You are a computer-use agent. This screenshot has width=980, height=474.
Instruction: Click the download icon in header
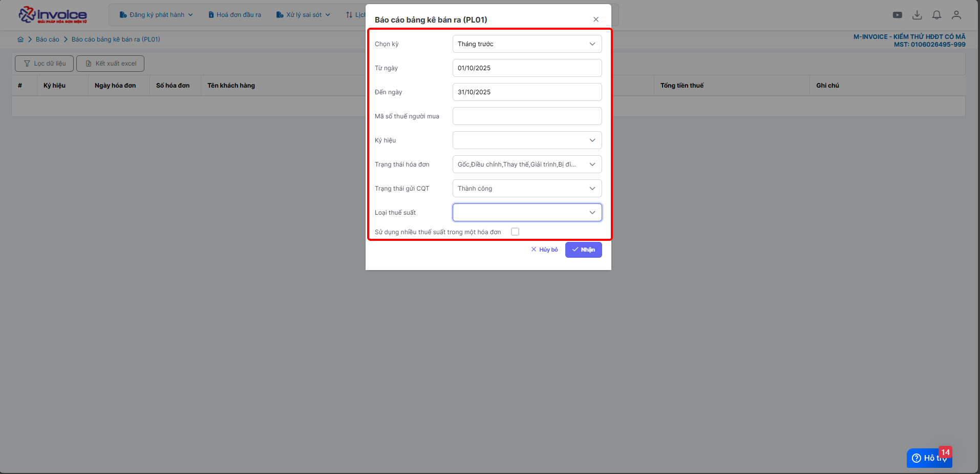tap(917, 15)
